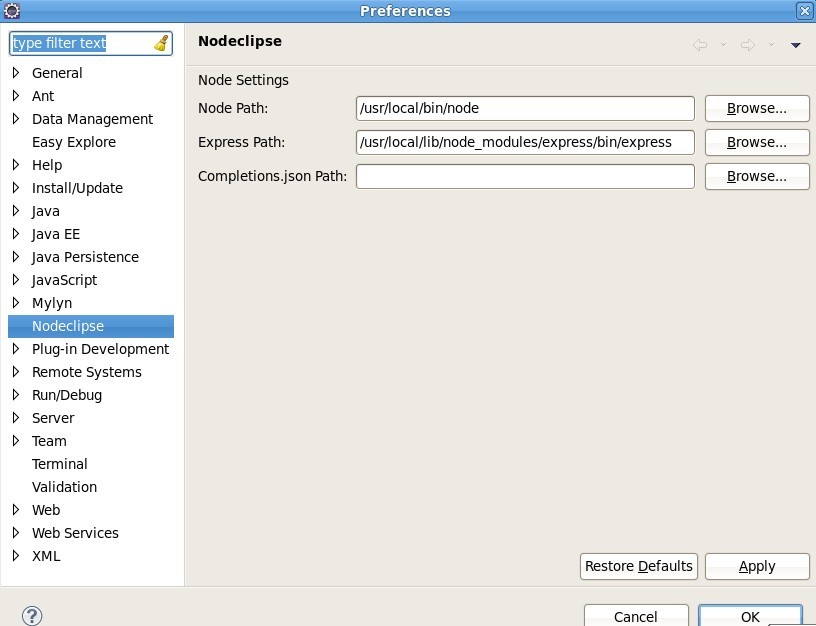Select the Java EE category label

(x=56, y=234)
